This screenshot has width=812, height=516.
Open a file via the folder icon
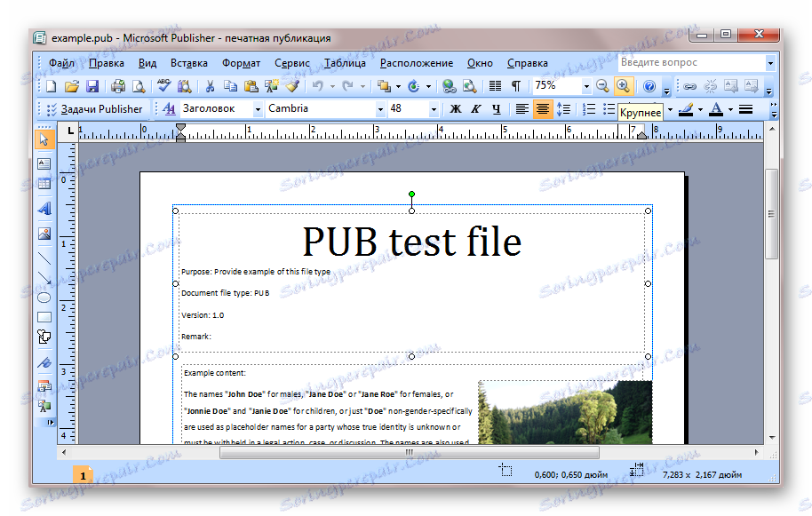click(x=71, y=86)
